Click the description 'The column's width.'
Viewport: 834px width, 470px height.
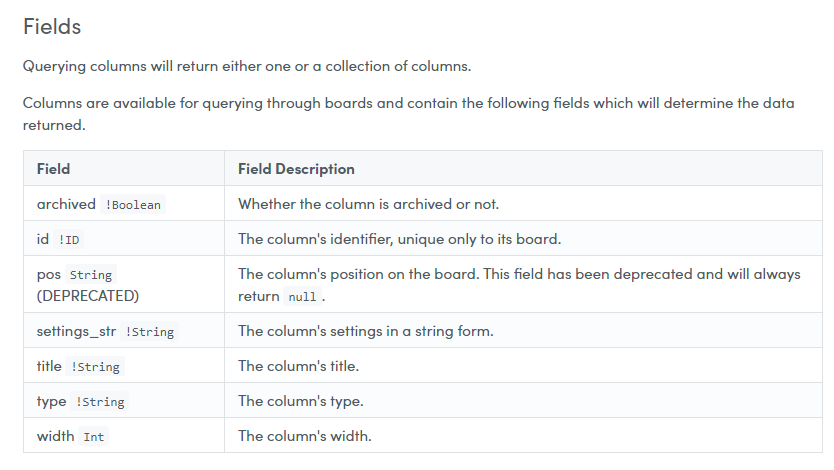[x=305, y=436]
